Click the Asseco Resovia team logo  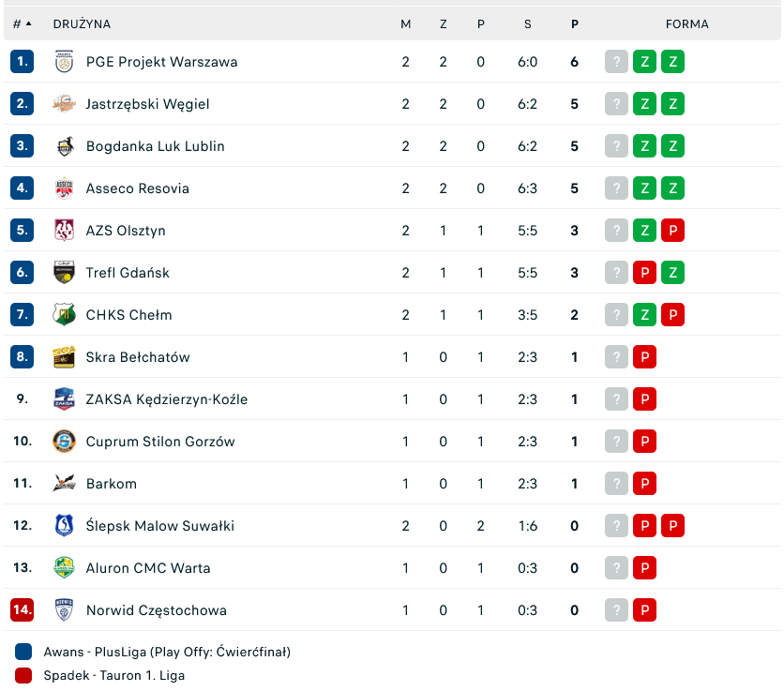click(64, 188)
